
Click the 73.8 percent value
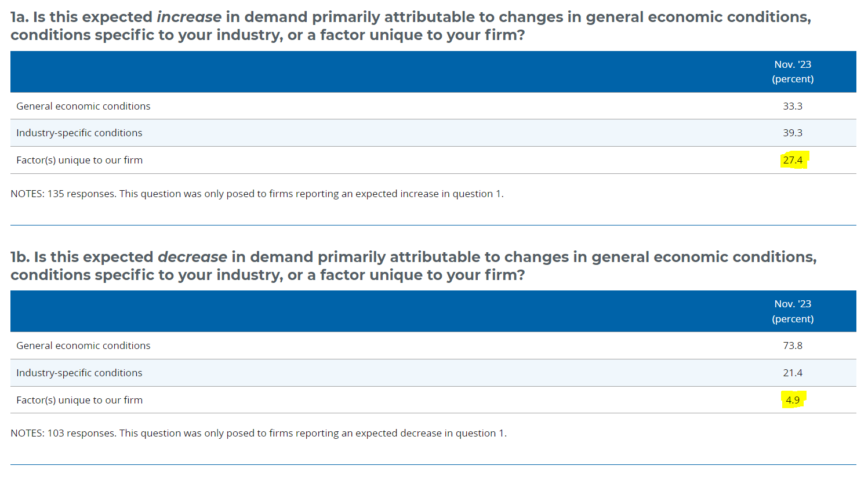coord(793,346)
